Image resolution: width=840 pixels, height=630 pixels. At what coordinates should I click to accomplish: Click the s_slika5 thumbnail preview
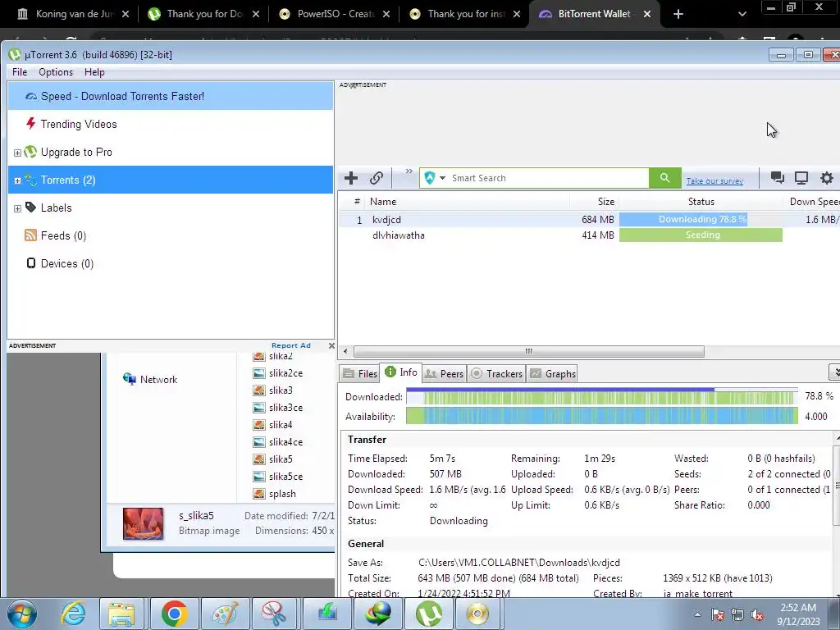143,523
